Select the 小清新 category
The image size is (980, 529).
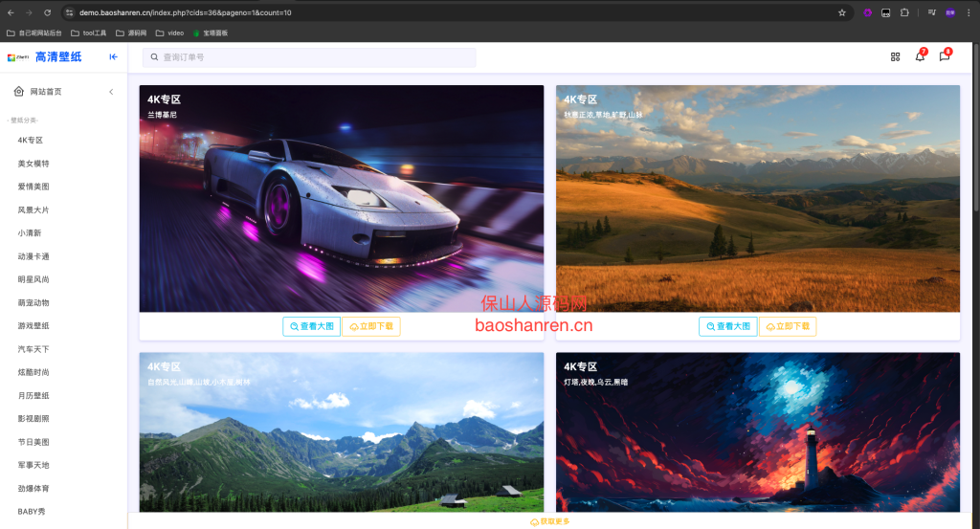pos(30,233)
